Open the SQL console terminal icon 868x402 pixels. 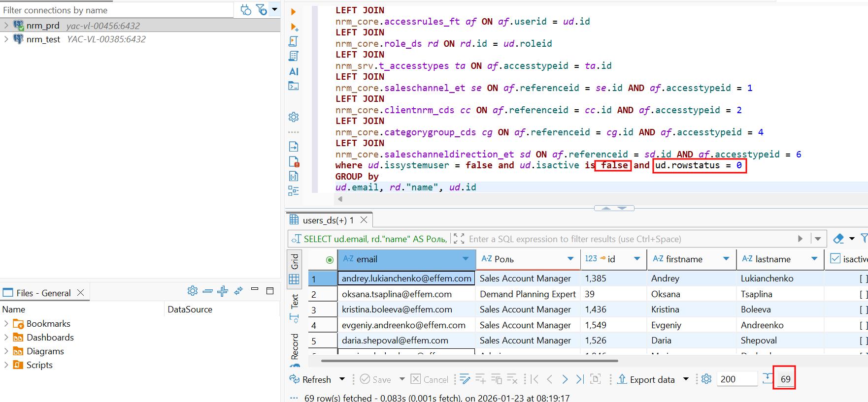[294, 86]
